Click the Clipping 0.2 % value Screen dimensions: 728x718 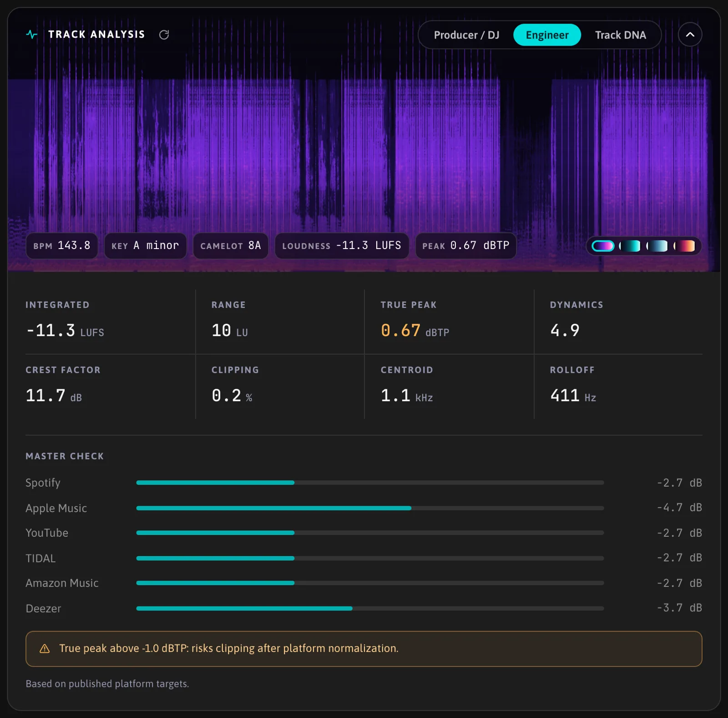click(232, 396)
